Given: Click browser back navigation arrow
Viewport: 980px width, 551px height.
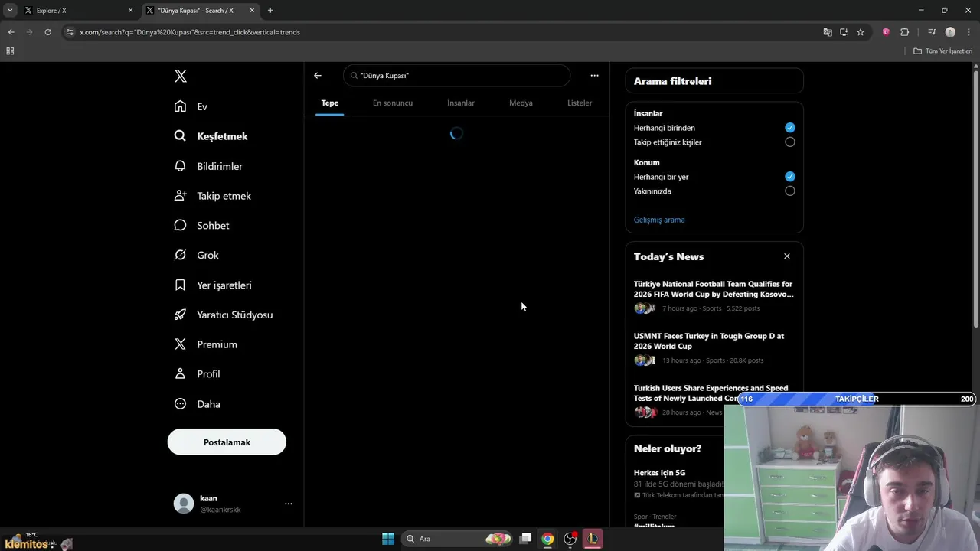Looking at the screenshot, I should 11,32.
